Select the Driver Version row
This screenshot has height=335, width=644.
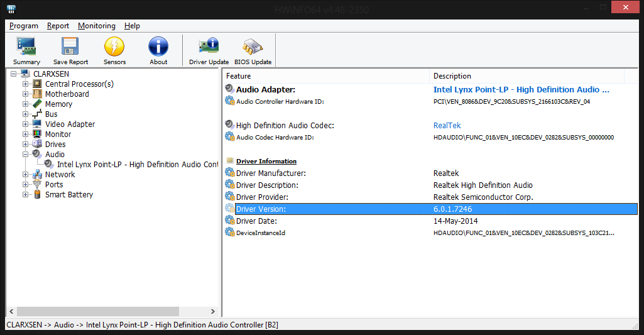tap(430, 209)
